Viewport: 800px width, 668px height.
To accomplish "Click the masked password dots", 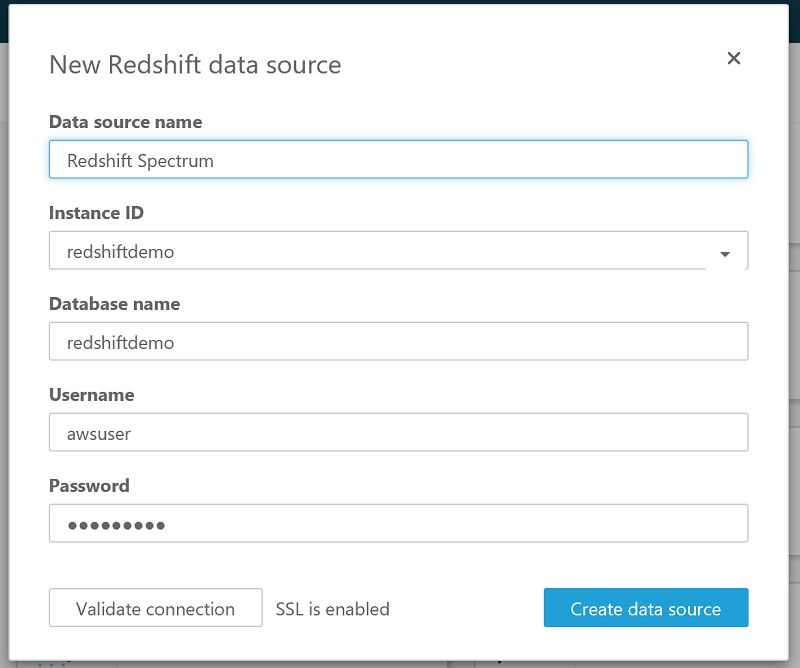I will pos(116,525).
